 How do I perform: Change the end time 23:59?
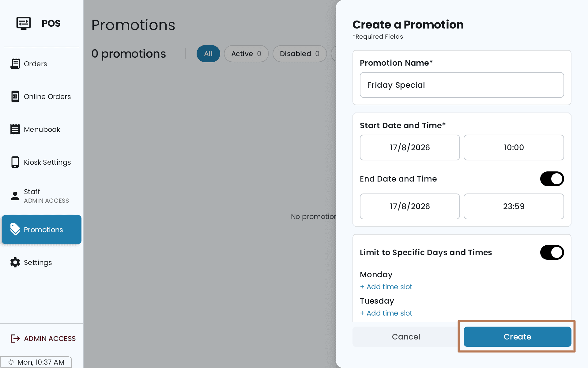pyautogui.click(x=514, y=206)
